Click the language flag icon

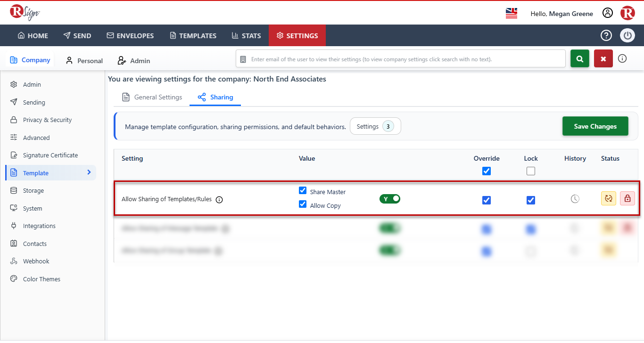point(512,13)
